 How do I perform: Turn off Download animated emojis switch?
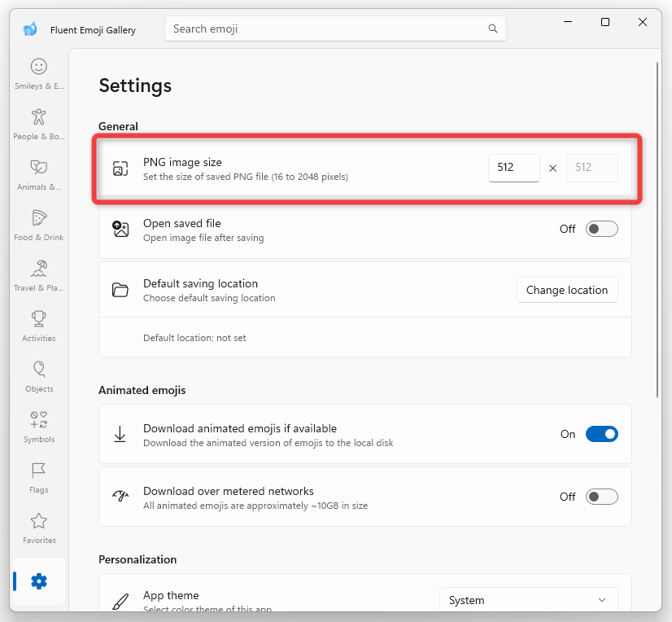point(602,434)
